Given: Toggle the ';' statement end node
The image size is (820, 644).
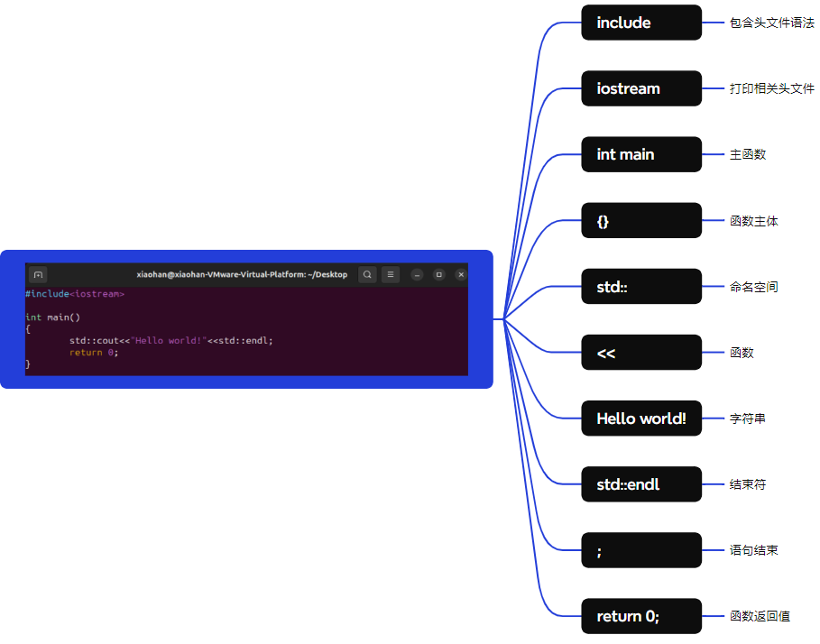Looking at the screenshot, I should coord(640,550).
